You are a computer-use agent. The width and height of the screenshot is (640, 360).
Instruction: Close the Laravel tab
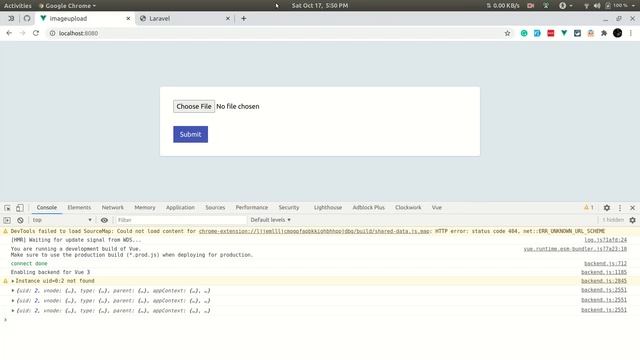pos(228,18)
